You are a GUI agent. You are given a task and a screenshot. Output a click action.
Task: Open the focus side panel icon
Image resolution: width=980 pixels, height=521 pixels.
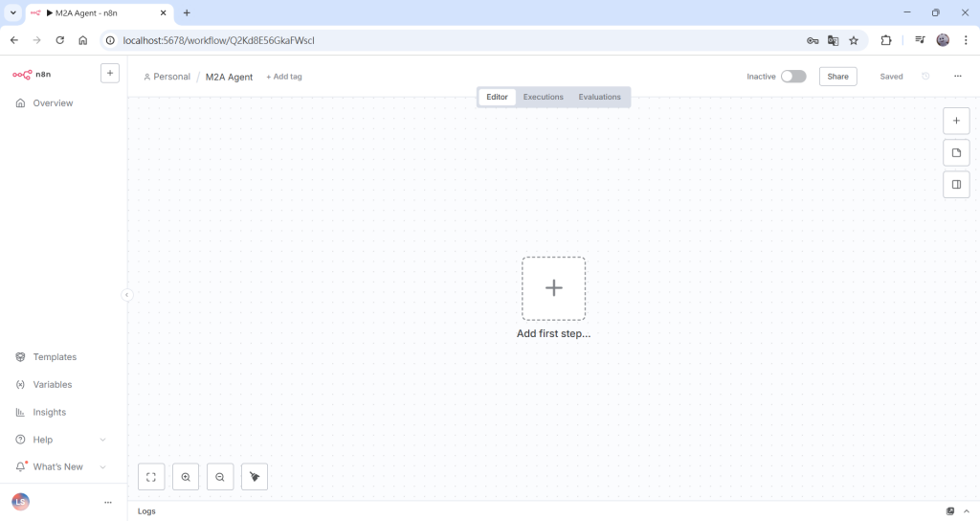pos(956,185)
